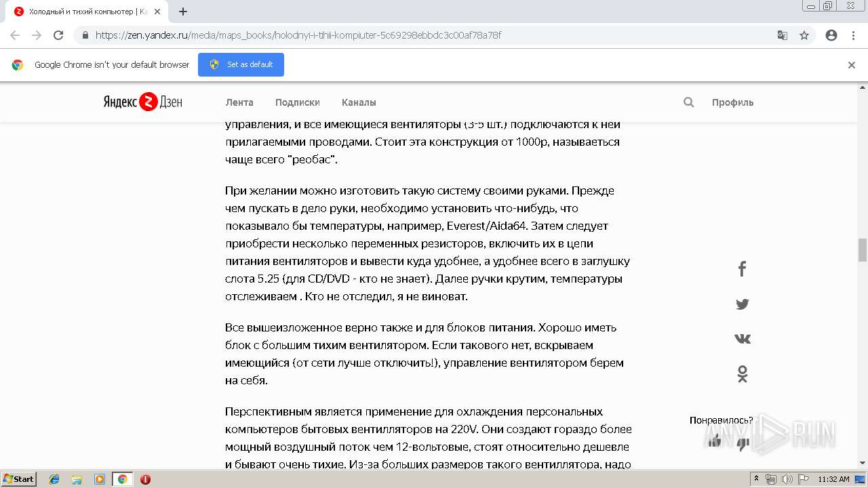Click the address bar URL

(x=298, y=35)
